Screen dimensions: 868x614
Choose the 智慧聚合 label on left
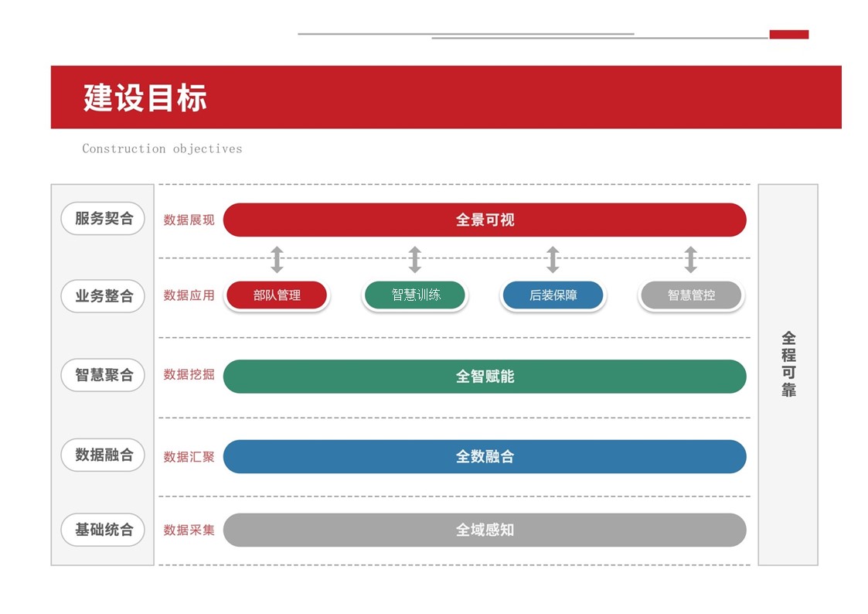click(104, 375)
